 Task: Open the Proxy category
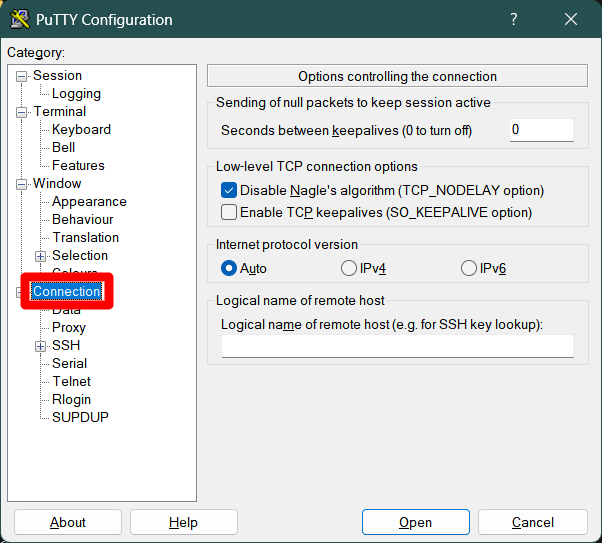(69, 328)
